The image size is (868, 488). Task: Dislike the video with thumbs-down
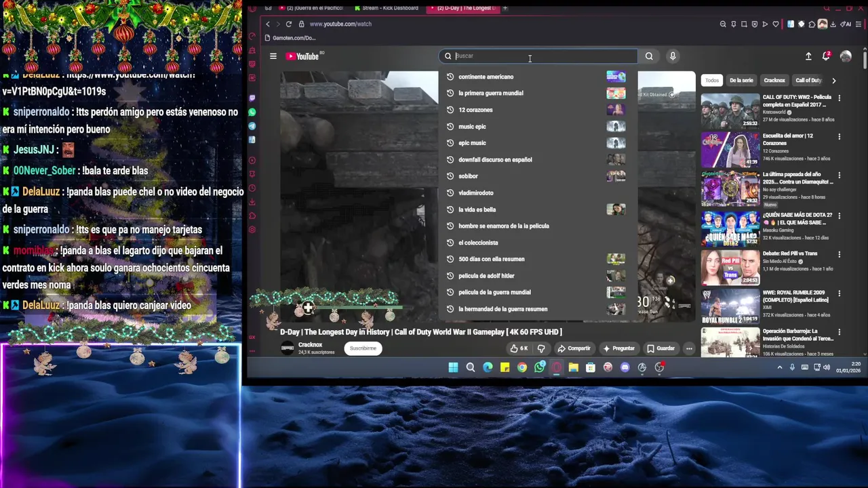(541, 348)
